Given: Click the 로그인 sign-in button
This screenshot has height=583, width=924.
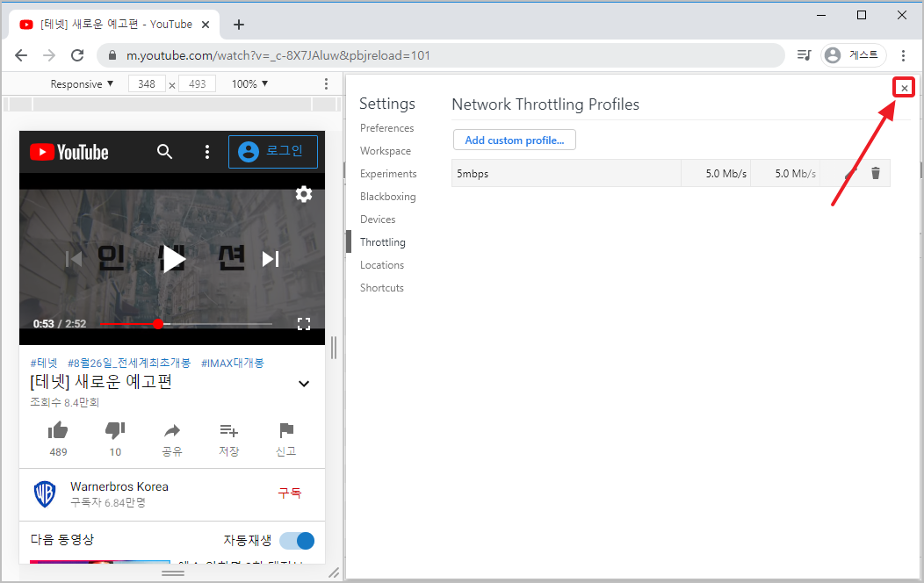Looking at the screenshot, I should 273,152.
